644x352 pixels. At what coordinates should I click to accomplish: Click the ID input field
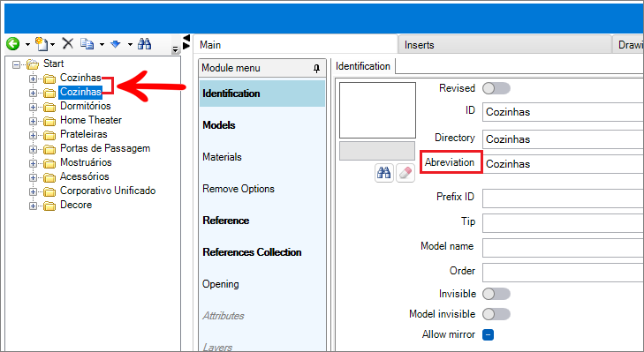click(563, 111)
